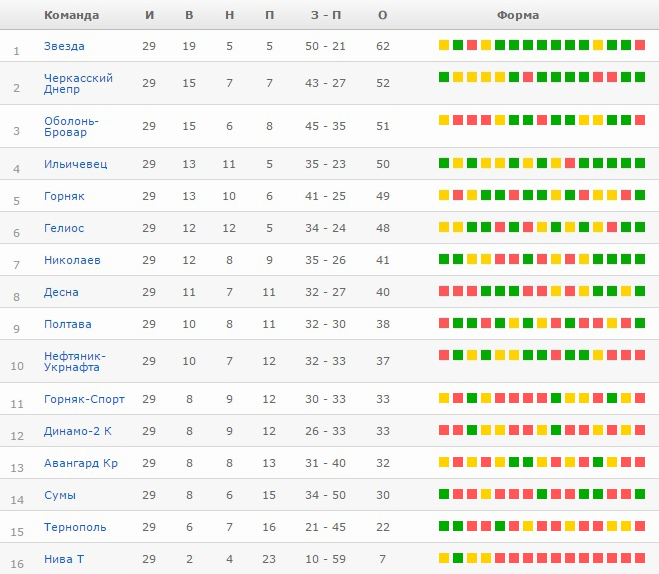The width and height of the screenshot is (659, 574).
Task: Open the Звезда team page
Action: tap(64, 46)
